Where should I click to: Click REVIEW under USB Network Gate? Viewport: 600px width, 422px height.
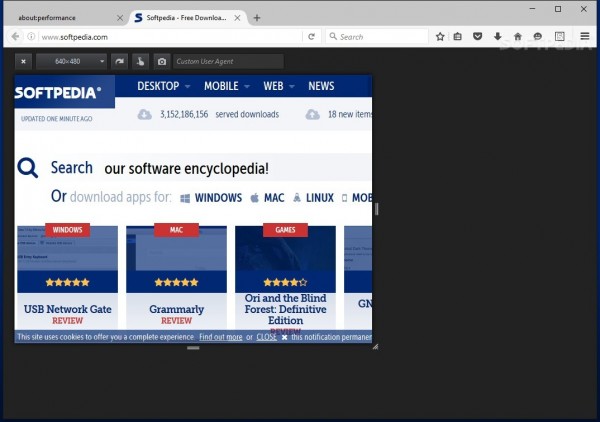coord(67,321)
